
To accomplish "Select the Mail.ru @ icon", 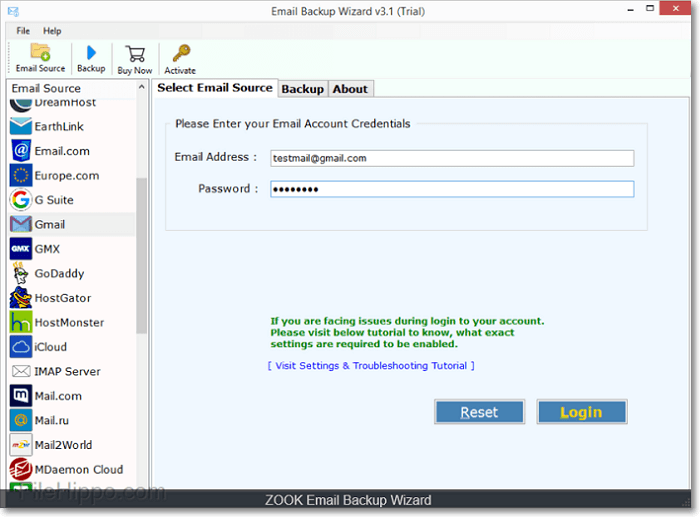I will point(21,420).
